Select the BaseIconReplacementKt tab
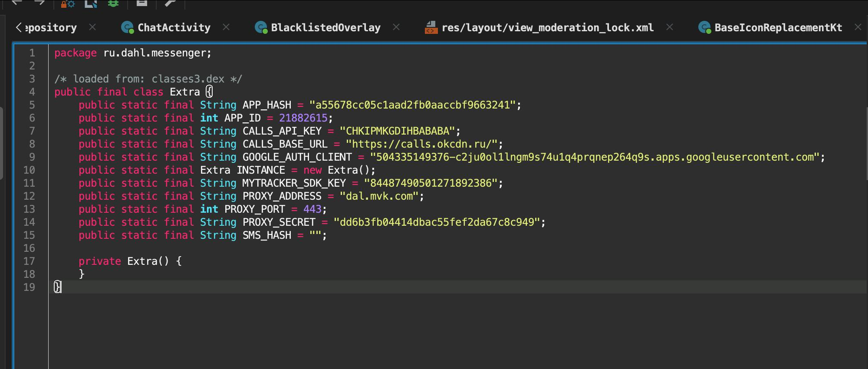Screen dimensions: 868x369 point(778,28)
